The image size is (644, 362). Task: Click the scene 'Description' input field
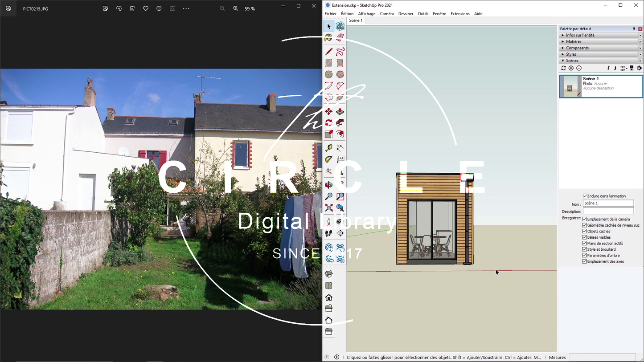[608, 211]
